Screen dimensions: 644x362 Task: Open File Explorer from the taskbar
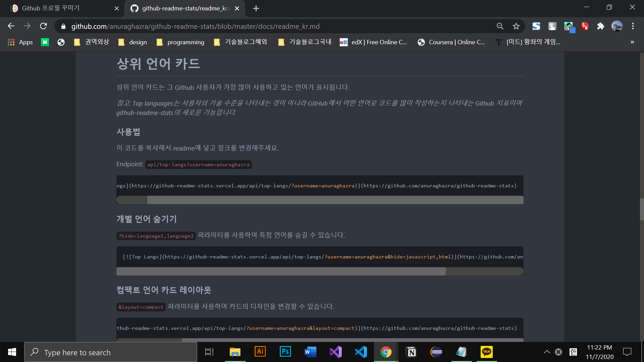[235, 352]
